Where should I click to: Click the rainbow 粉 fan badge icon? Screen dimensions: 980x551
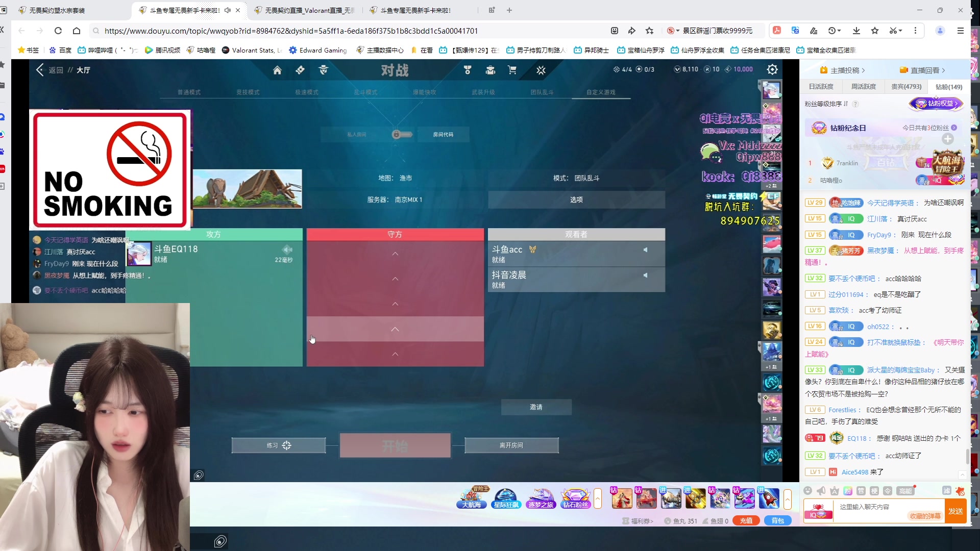point(848,491)
